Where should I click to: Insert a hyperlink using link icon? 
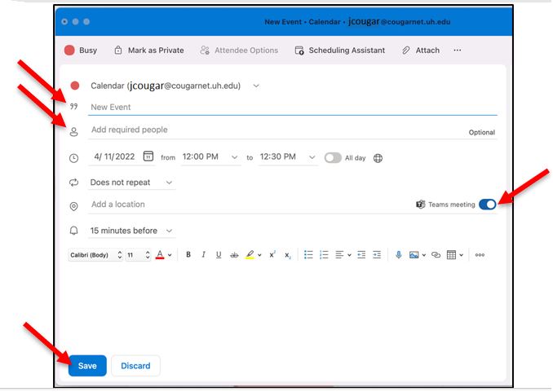[436, 255]
